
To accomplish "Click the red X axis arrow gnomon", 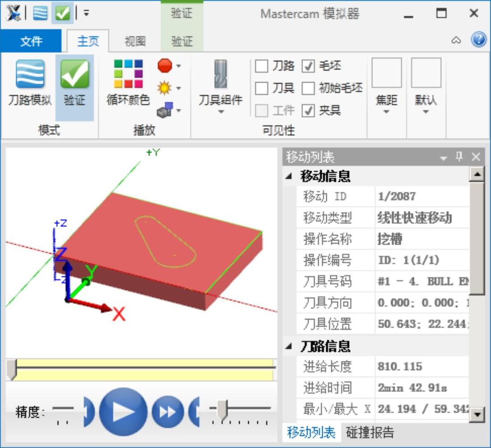I will (x=91, y=305).
